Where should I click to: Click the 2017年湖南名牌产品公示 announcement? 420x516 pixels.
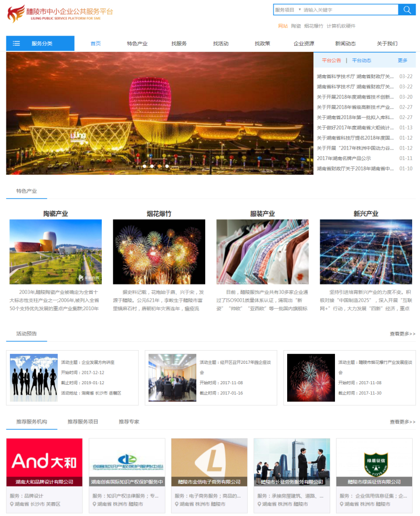(344, 158)
